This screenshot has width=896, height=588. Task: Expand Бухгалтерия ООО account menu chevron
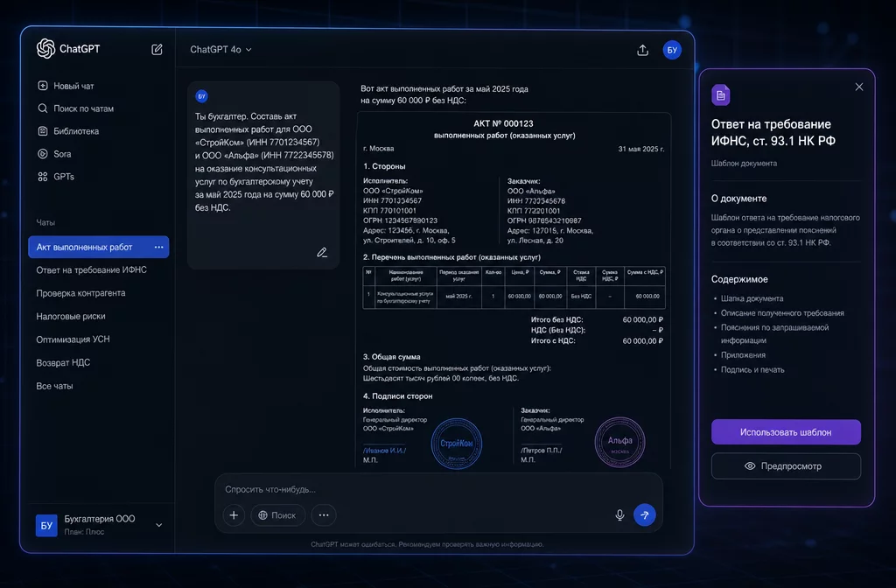click(159, 525)
